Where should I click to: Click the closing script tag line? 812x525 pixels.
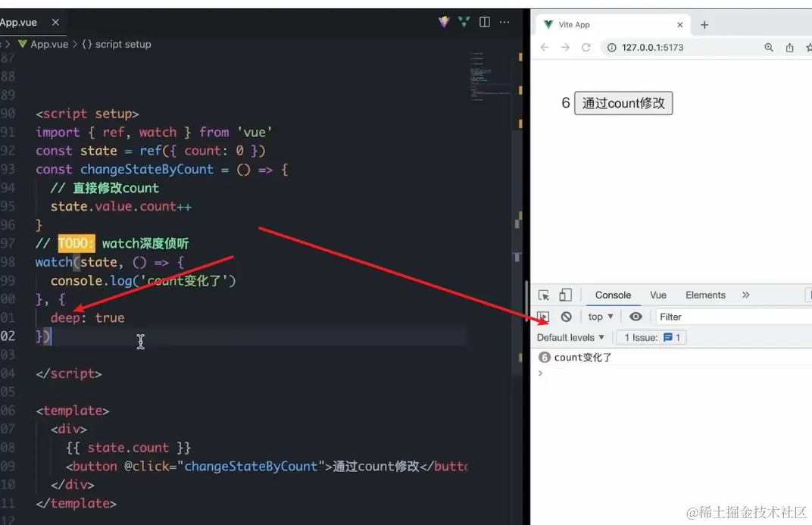69,373
